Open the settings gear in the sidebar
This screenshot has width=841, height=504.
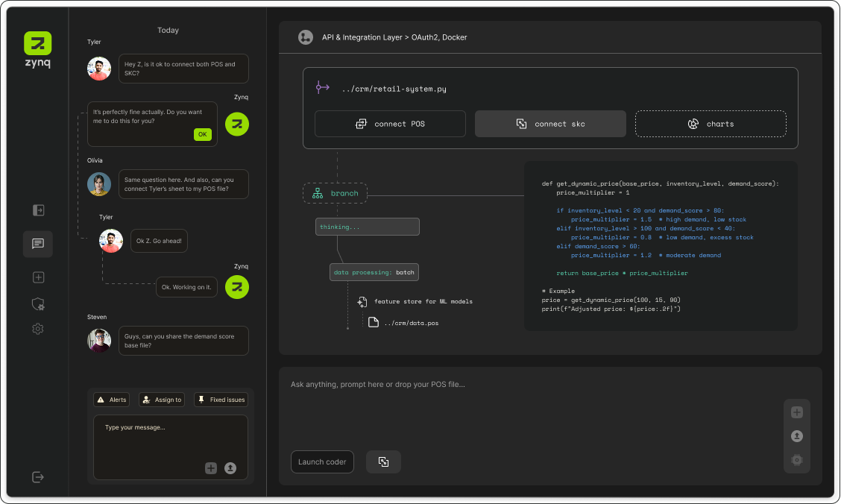(38, 328)
